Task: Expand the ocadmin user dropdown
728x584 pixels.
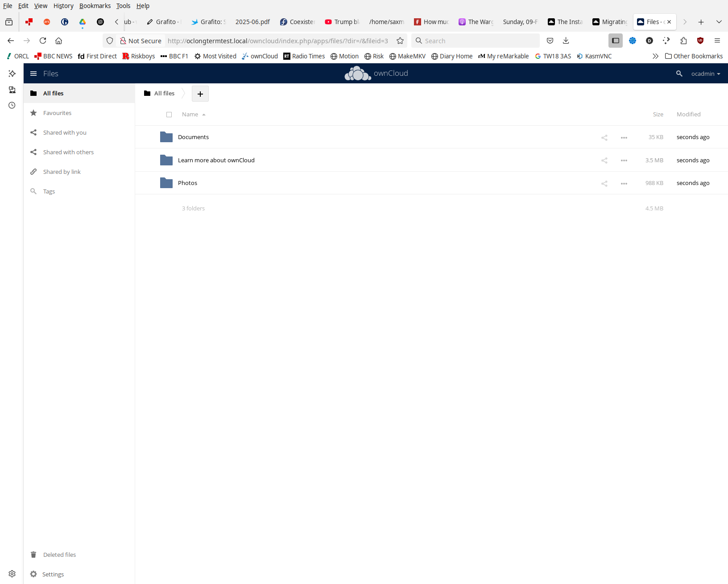Action: (705, 74)
